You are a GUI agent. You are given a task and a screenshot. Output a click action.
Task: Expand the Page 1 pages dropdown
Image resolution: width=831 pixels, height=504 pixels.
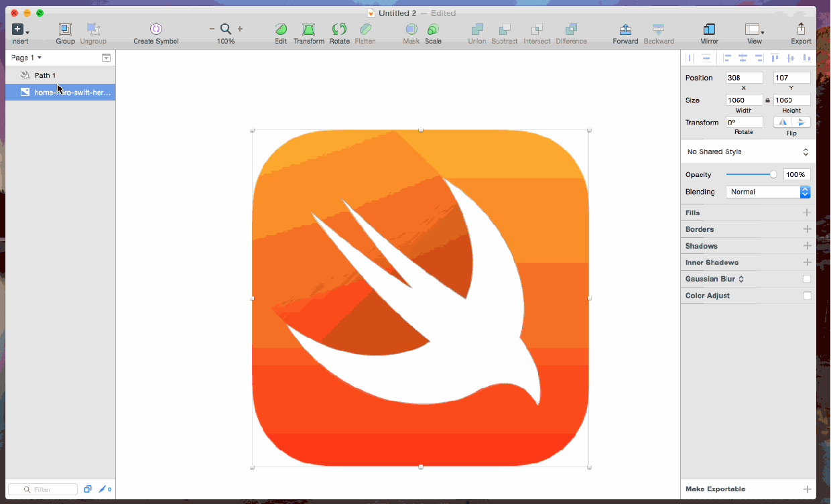click(27, 58)
